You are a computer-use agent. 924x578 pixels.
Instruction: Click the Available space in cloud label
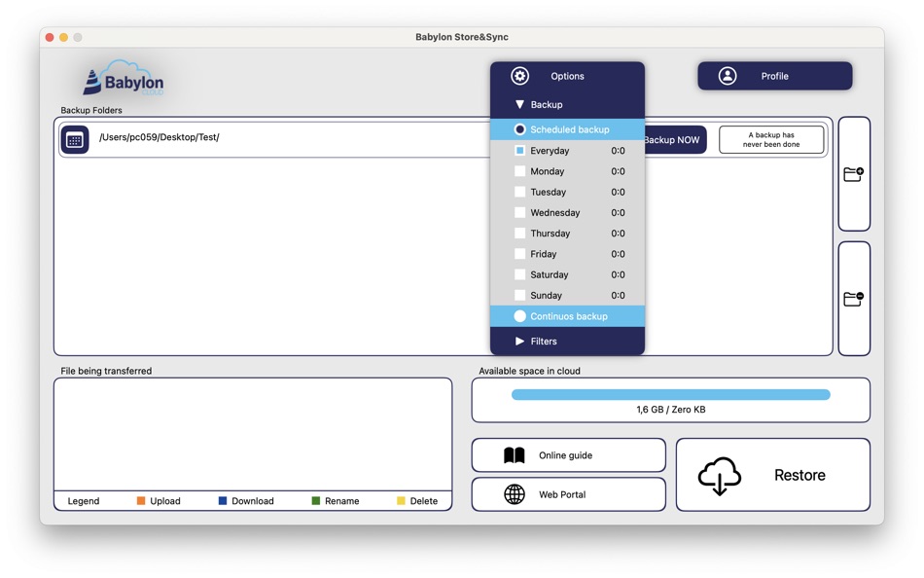click(529, 371)
